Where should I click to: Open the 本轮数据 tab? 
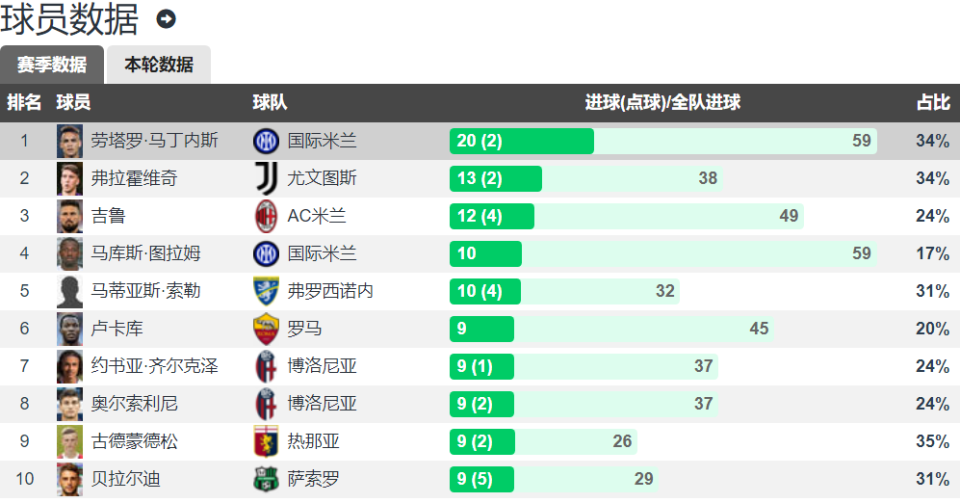pyautogui.click(x=158, y=64)
